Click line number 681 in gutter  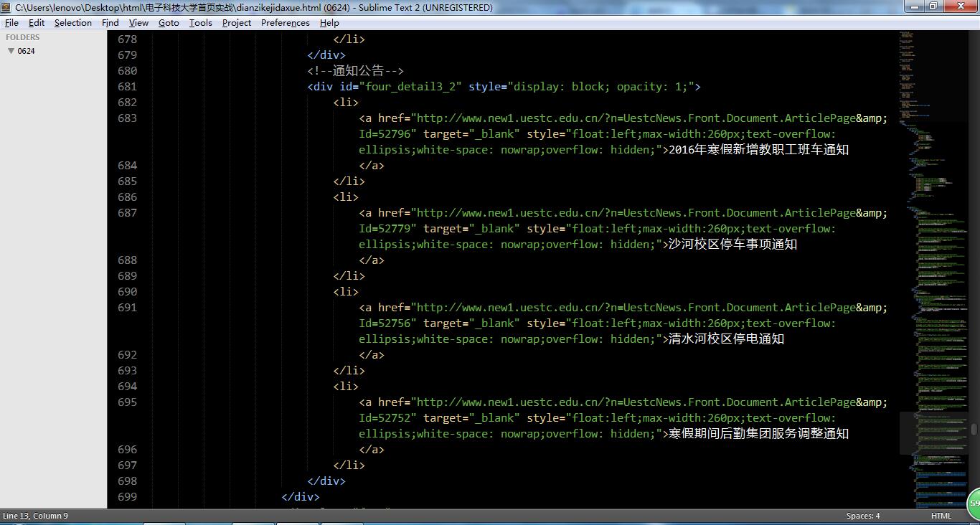point(127,87)
